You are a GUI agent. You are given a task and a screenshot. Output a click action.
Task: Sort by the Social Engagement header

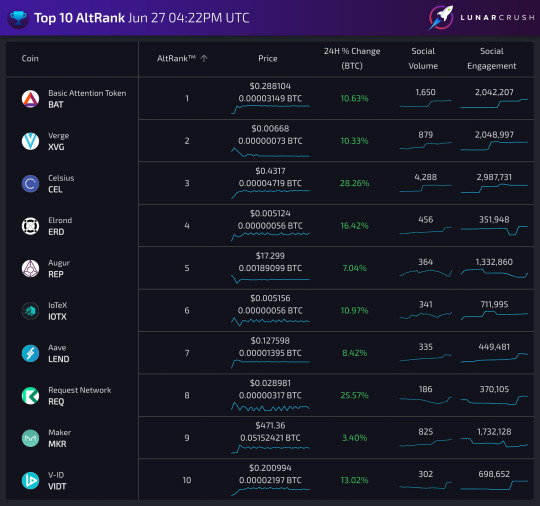tap(491, 59)
